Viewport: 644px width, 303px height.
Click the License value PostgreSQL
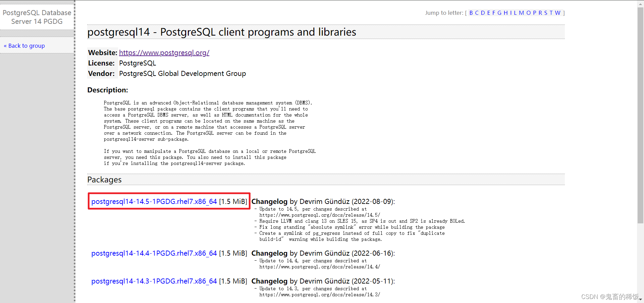138,63
